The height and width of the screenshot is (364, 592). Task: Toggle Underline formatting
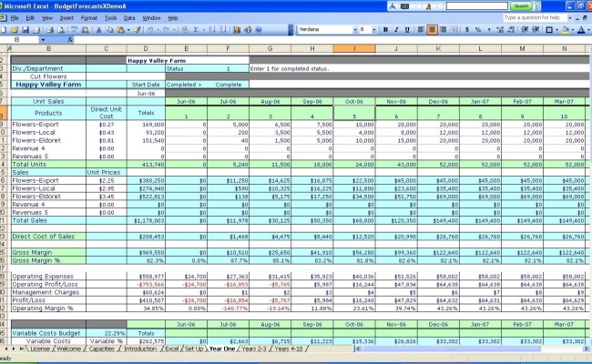[x=407, y=29]
